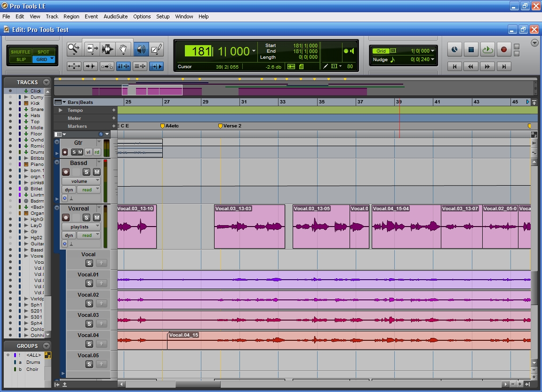The image size is (542, 392).
Task: Enable Spot edit mode
Action: tap(44, 52)
